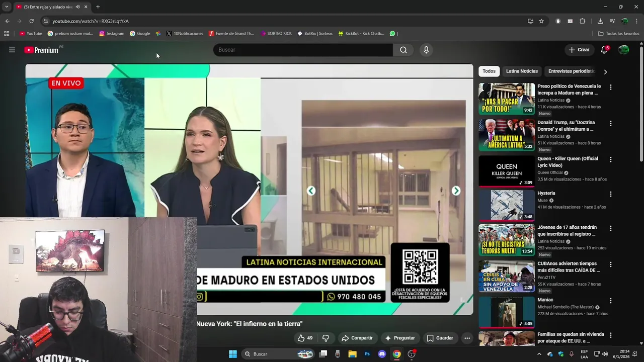Toggle taskbar microphone tray icon
The height and width of the screenshot is (362, 644).
(x=571, y=354)
